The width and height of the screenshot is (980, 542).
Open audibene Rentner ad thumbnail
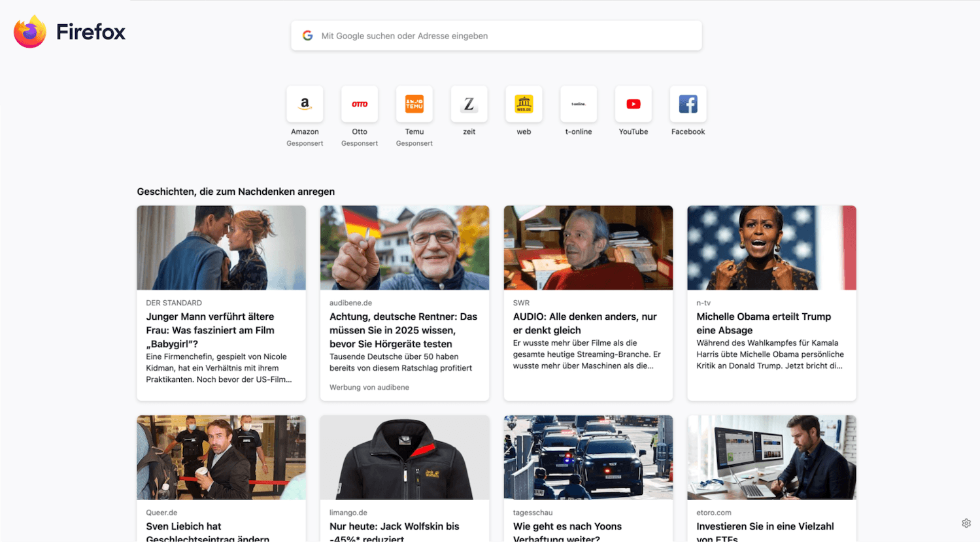[405, 248]
